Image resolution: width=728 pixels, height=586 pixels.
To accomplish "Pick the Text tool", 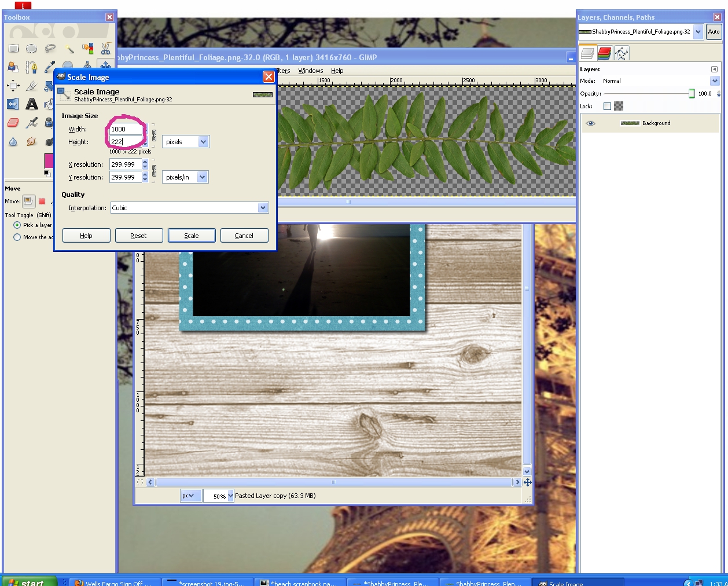I will coord(32,104).
